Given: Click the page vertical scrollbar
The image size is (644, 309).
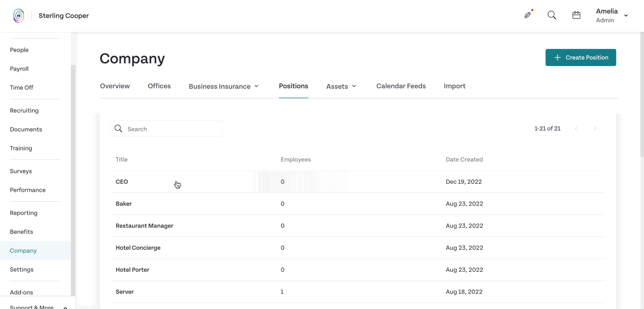Looking at the screenshot, I should [642, 94].
